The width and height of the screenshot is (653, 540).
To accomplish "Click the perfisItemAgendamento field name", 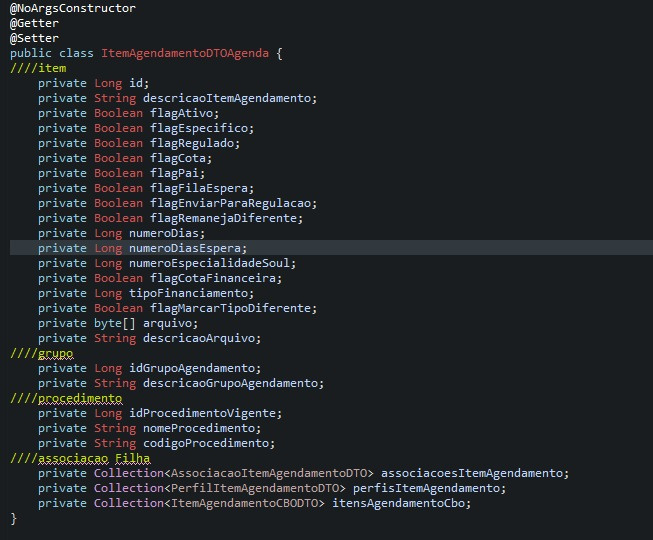I will click(x=426, y=488).
